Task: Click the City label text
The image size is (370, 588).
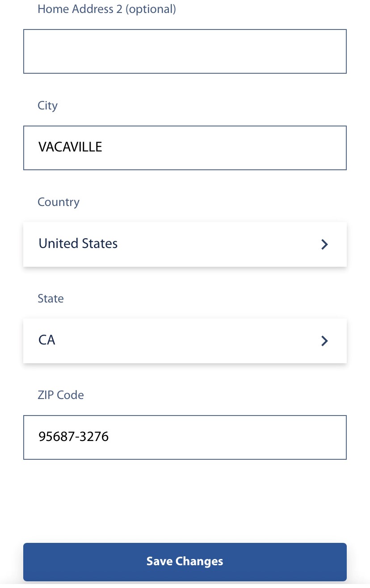Action: [x=47, y=105]
